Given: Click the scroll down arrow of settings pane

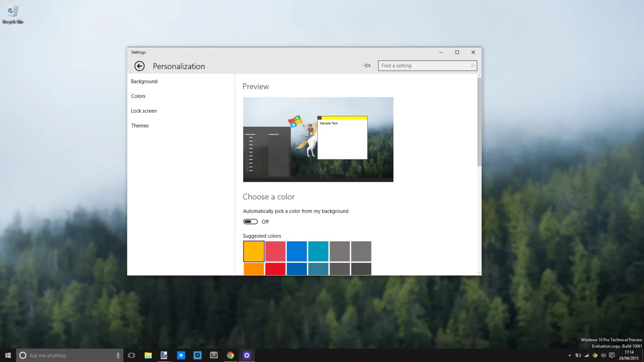Looking at the screenshot, I should (x=479, y=273).
